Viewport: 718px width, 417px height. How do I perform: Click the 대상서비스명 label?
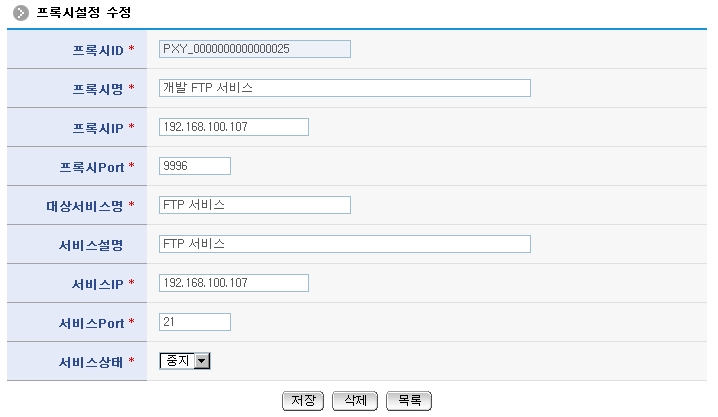click(84, 205)
